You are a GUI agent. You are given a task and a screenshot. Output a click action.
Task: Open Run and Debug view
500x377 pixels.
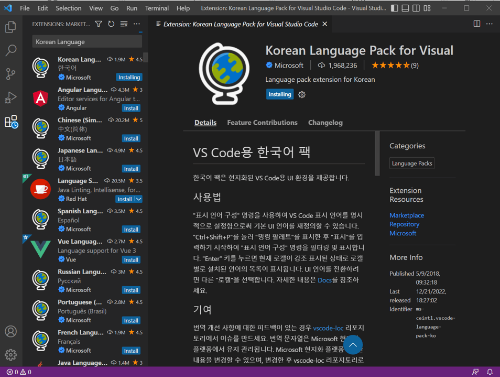(11, 98)
